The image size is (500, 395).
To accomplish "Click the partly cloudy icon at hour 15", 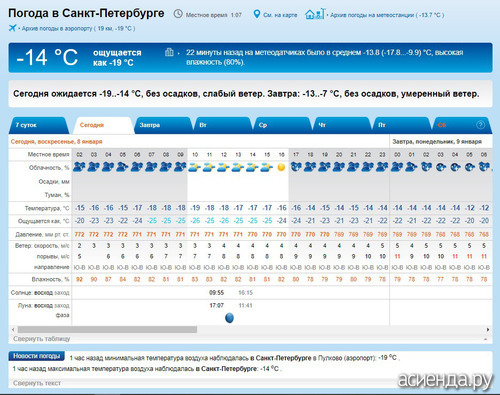I will pos(267,167).
